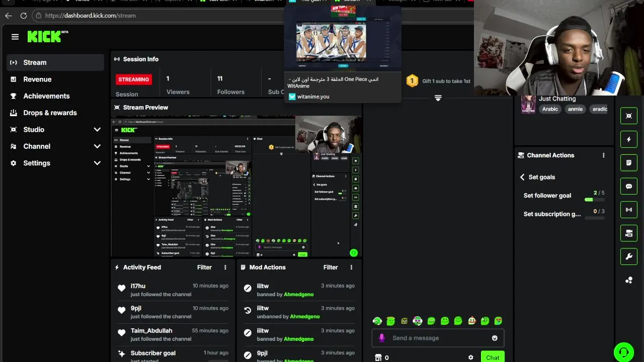Open Revenue in the sidebar
Screen dimensions: 644x362
coord(55,79)
